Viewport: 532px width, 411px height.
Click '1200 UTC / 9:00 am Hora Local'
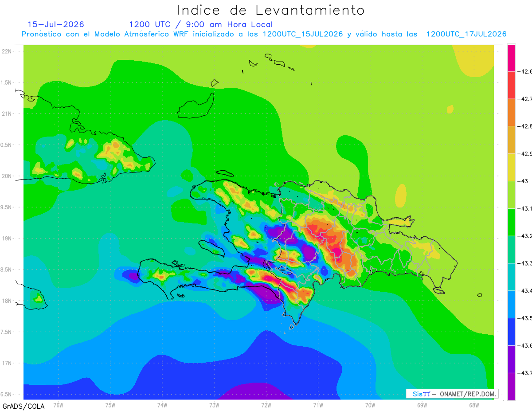201,24
